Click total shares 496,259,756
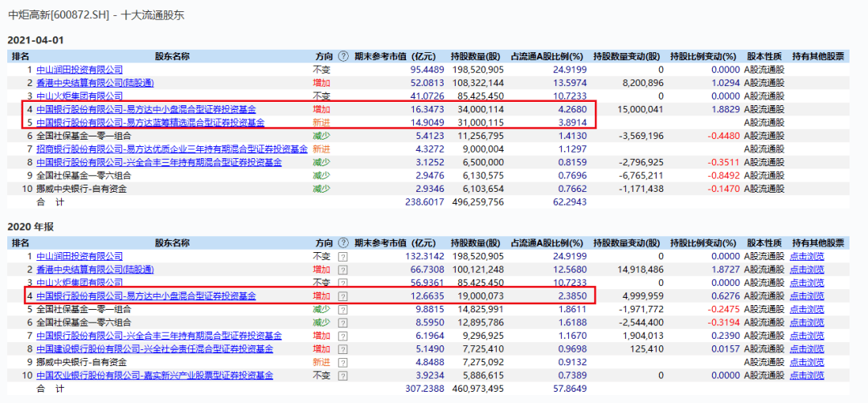Viewport: 868px width, 403px height. click(x=477, y=202)
